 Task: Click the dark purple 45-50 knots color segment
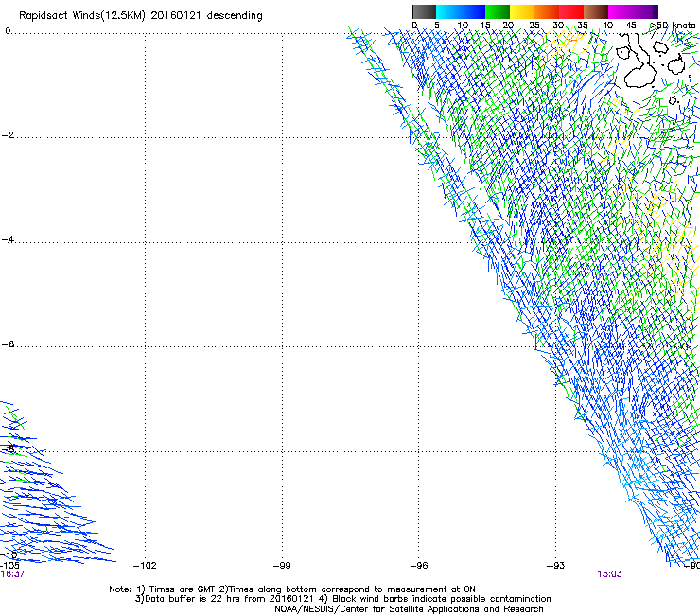[x=645, y=11]
